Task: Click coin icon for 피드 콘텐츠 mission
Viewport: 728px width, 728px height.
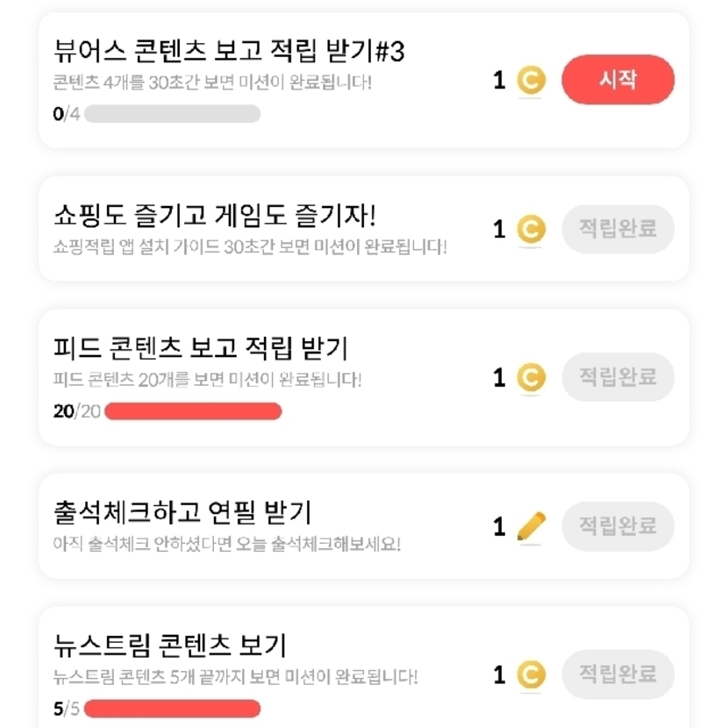Action: tap(530, 378)
